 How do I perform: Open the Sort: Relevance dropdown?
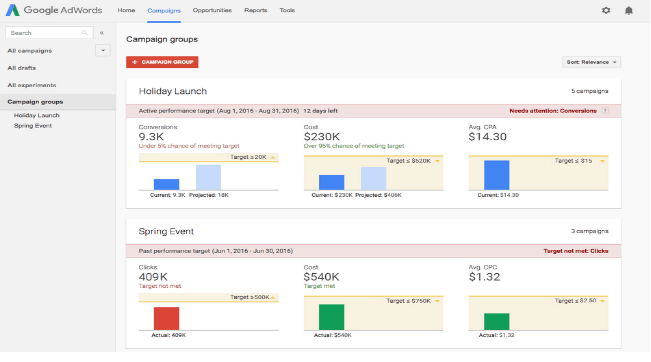click(592, 62)
